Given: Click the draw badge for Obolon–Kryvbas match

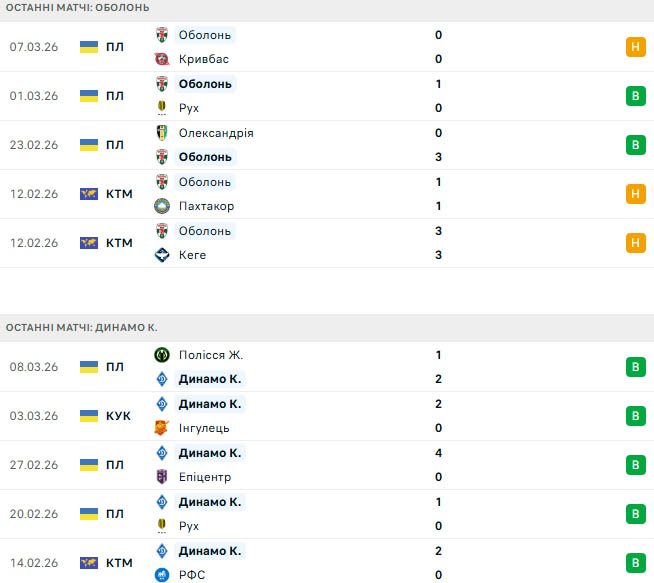Looking at the screenshot, I should coord(634,47).
